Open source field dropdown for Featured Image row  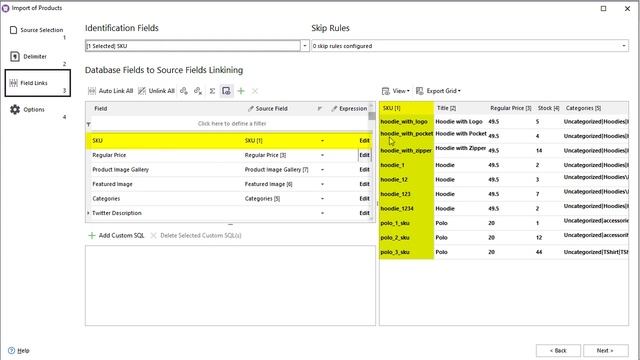322,184
